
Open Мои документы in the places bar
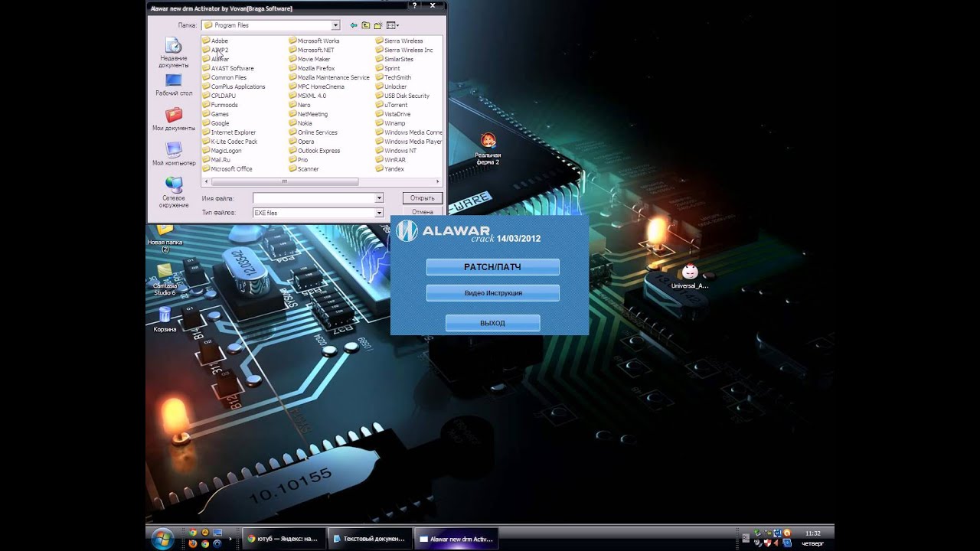pos(174,119)
